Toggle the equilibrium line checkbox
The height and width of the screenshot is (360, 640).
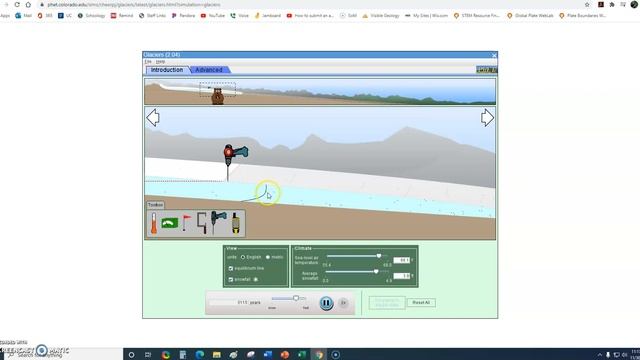point(231,268)
